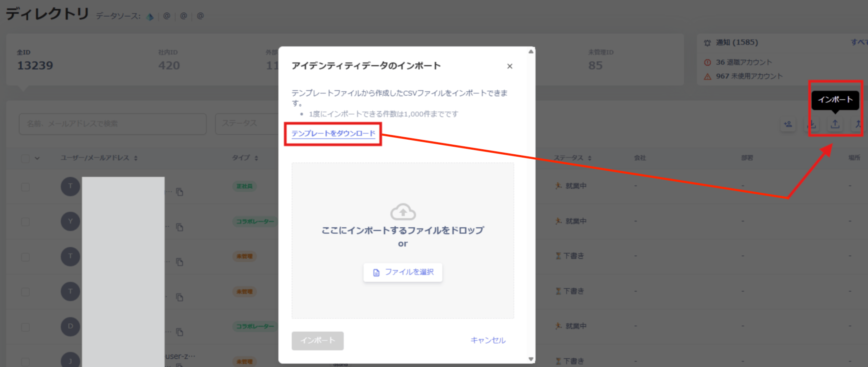This screenshot has width=868, height=367.
Task: Close the identity data import dialog
Action: (510, 66)
